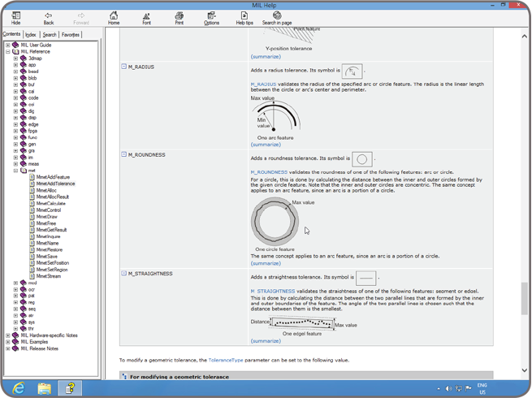This screenshot has height=398, width=532.
Task: Click the Action Center flag tray icon
Action: 468,388
